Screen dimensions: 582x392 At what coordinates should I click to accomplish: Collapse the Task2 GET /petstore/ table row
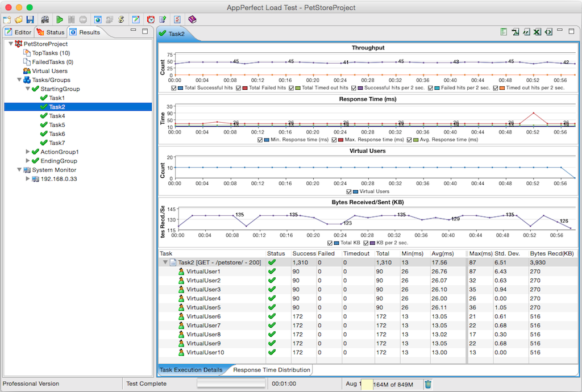tap(165, 262)
